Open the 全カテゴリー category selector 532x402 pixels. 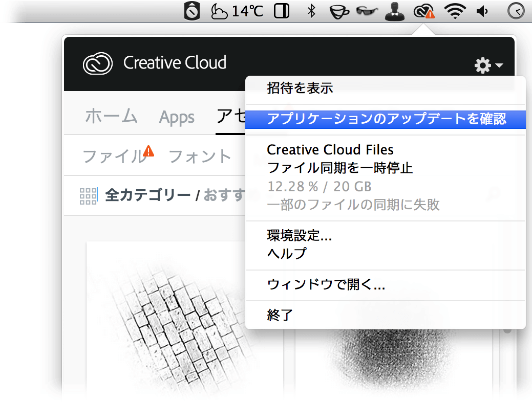click(147, 195)
